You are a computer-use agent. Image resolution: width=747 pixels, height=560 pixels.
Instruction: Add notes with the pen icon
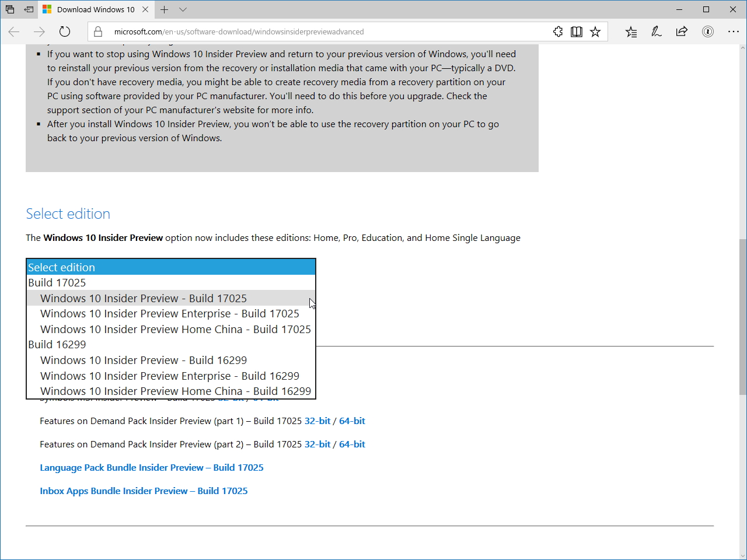657,32
